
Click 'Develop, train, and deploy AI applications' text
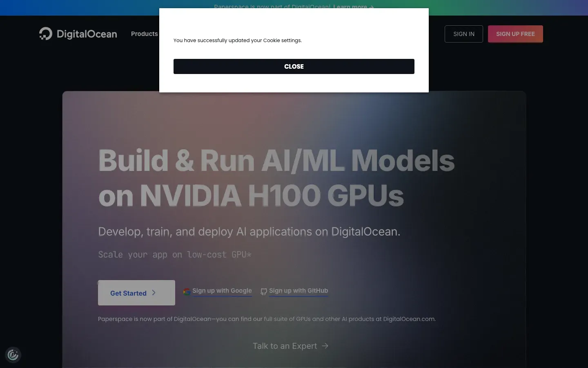click(x=249, y=231)
